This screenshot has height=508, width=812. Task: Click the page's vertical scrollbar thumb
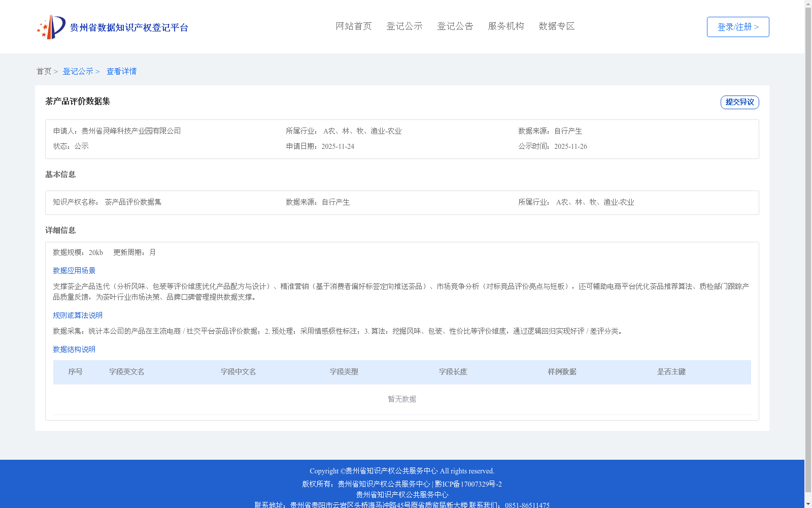pos(808,250)
